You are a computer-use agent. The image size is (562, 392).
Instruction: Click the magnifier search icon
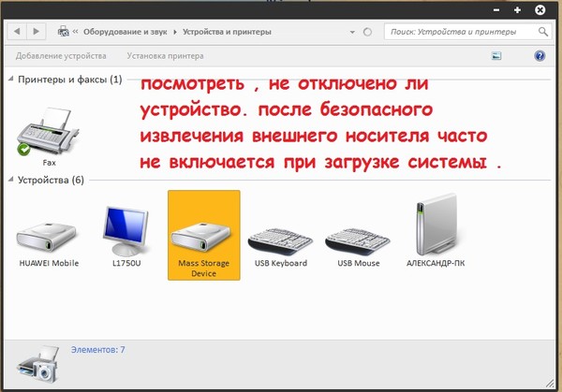point(543,32)
